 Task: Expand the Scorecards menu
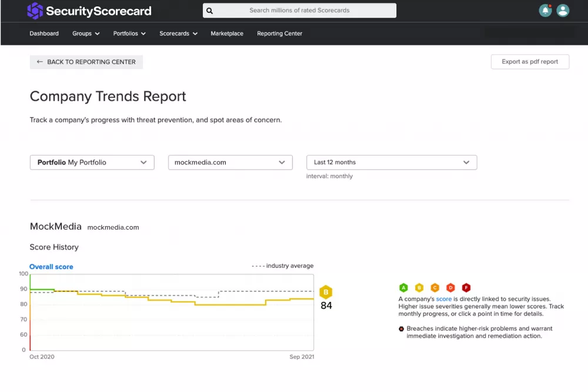click(x=179, y=34)
